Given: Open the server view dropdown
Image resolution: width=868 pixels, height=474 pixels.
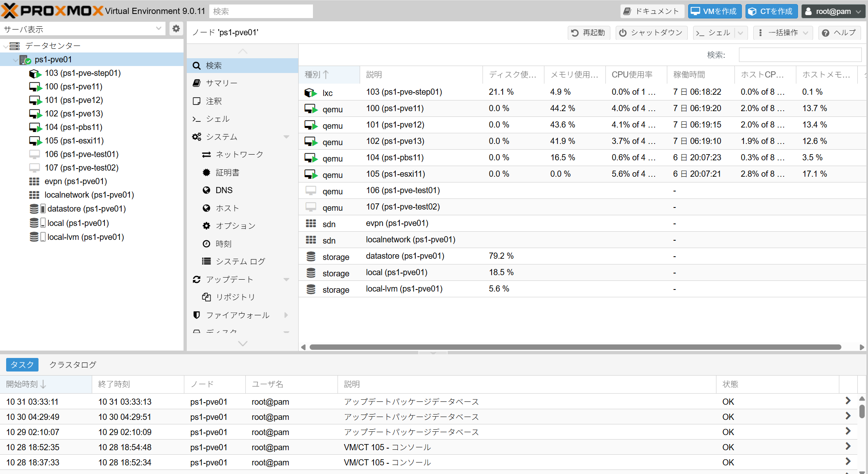Looking at the screenshot, I should tap(159, 29).
